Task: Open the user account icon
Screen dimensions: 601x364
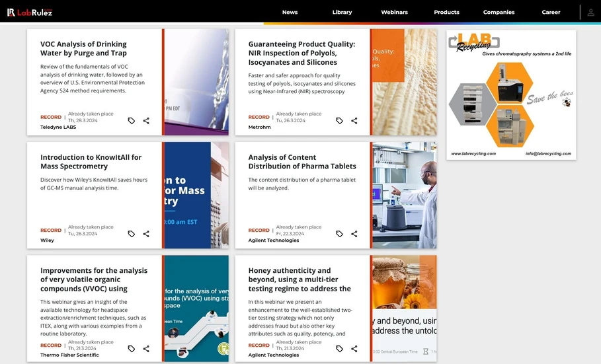Action: click(590, 13)
